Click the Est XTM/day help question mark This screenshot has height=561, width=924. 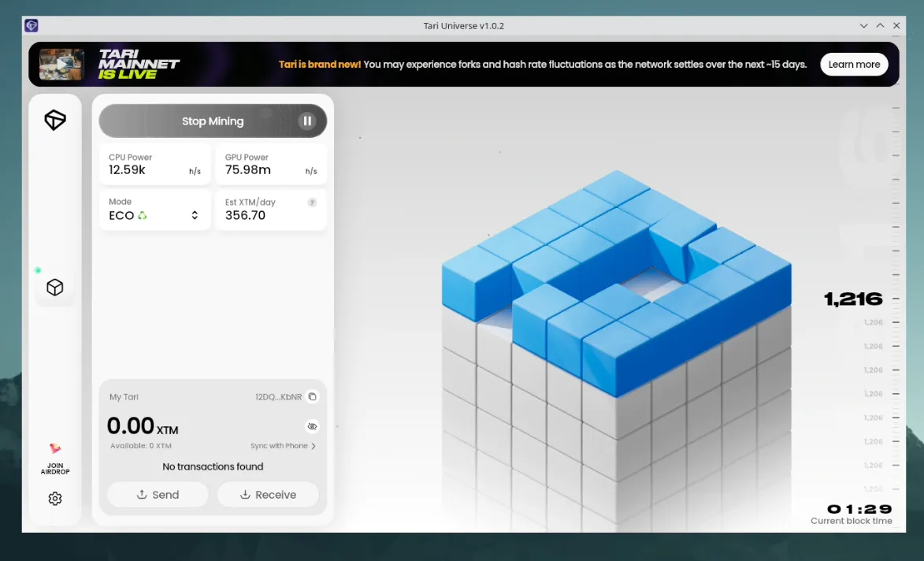[312, 202]
